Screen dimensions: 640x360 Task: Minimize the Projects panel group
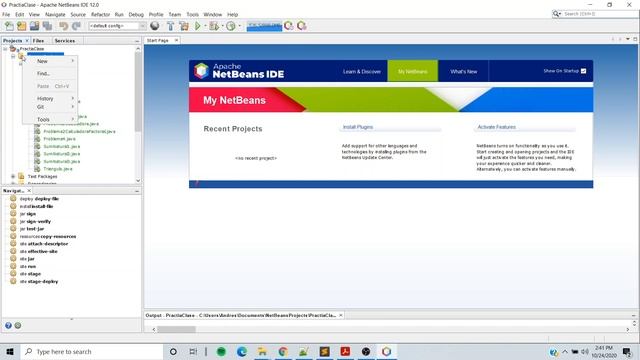pyautogui.click(x=137, y=41)
